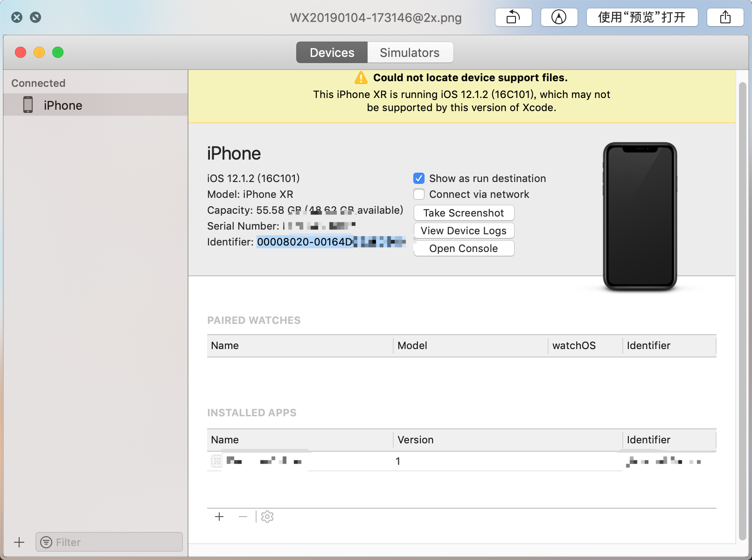The width and height of the screenshot is (752, 560).
Task: Switch to the Devices tab
Action: 332,53
